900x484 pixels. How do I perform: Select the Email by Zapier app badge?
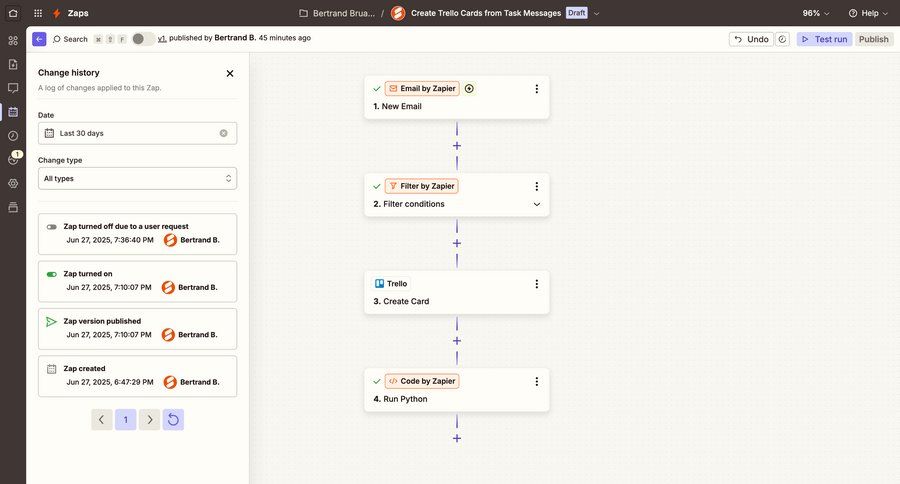[422, 88]
